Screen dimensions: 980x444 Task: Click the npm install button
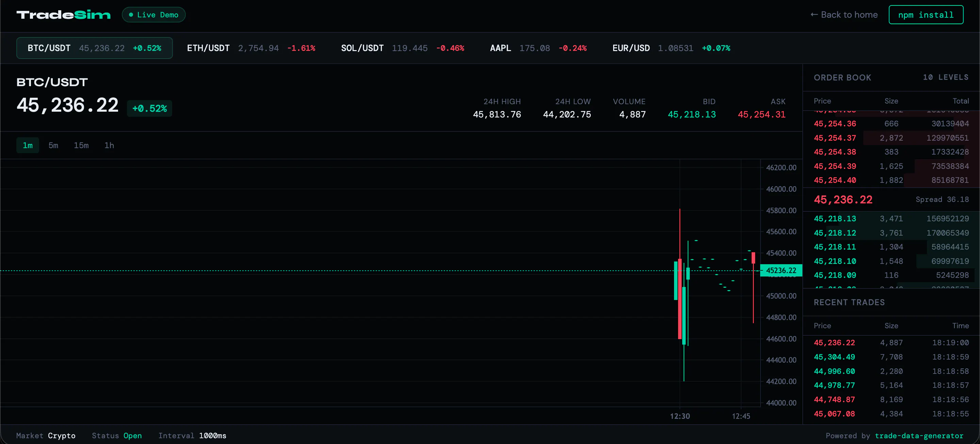click(x=926, y=15)
